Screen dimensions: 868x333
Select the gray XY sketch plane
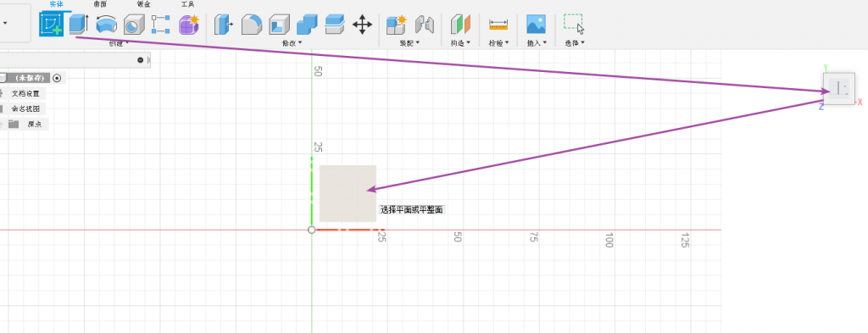pos(348,193)
